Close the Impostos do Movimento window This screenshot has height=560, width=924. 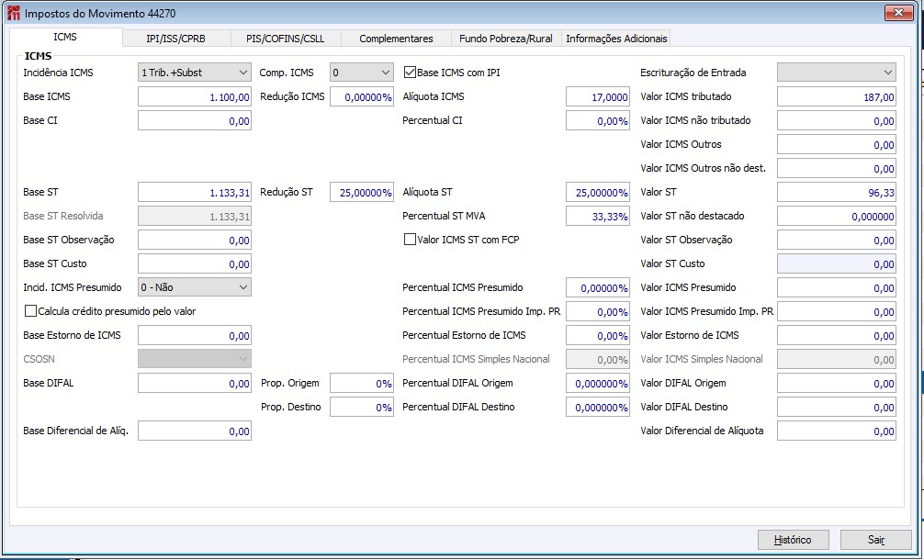(x=898, y=12)
